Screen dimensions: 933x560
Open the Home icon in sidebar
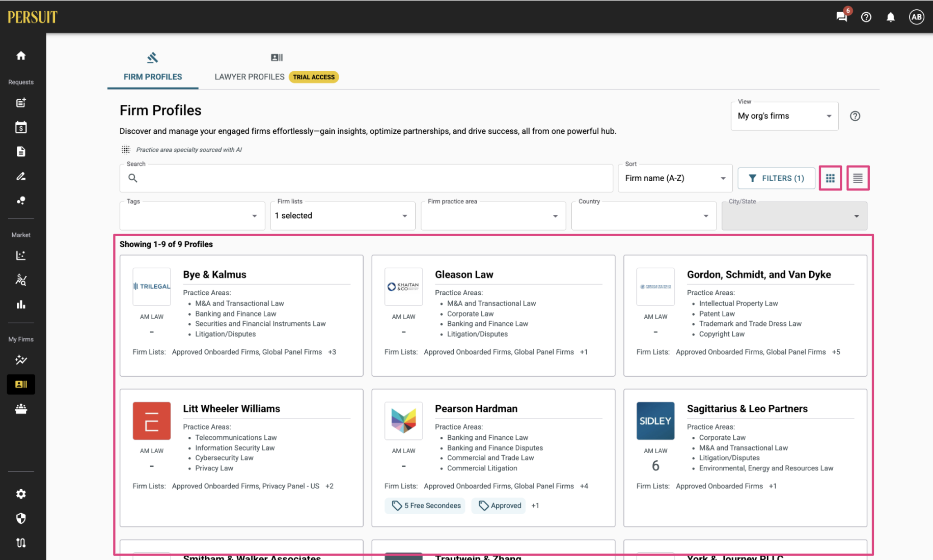(21, 55)
